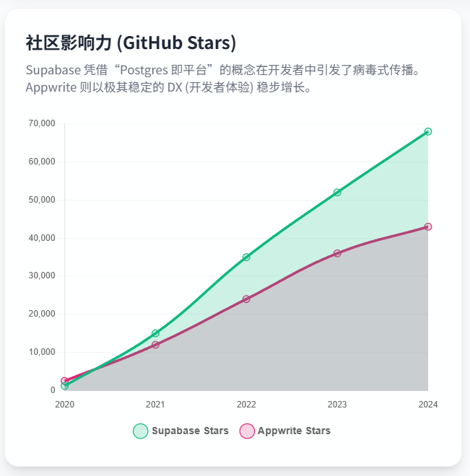
Task: Click the 70,000 y-axis label
Action: (x=41, y=123)
